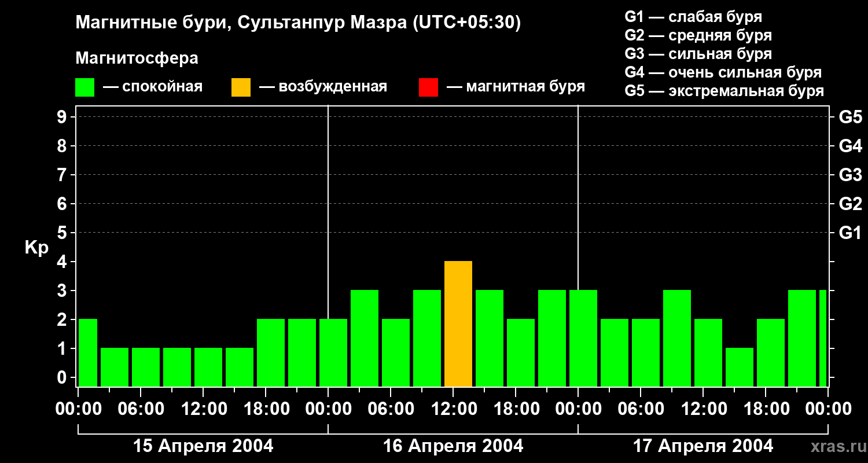Click the "— магнитная буря" legend label
This screenshot has width=868, height=463.
pyautogui.click(x=516, y=87)
